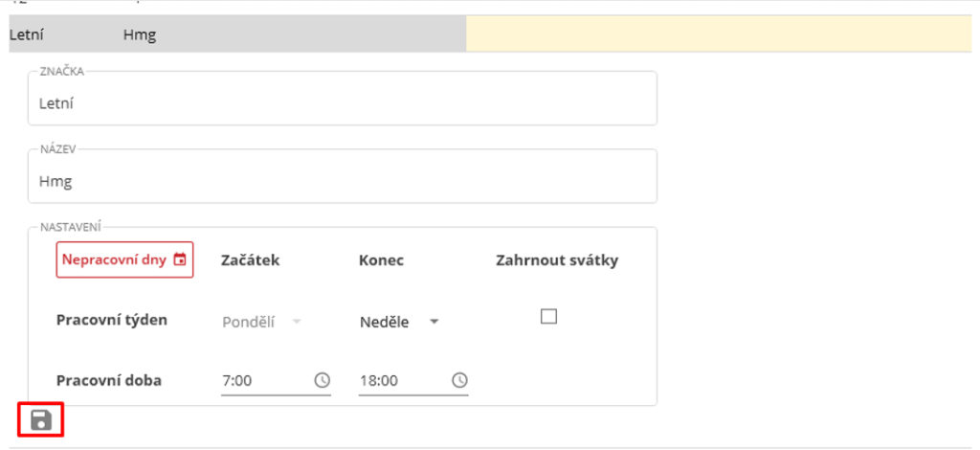The height and width of the screenshot is (450, 980).
Task: Edit the 18:00 end time field
Action: (400, 380)
